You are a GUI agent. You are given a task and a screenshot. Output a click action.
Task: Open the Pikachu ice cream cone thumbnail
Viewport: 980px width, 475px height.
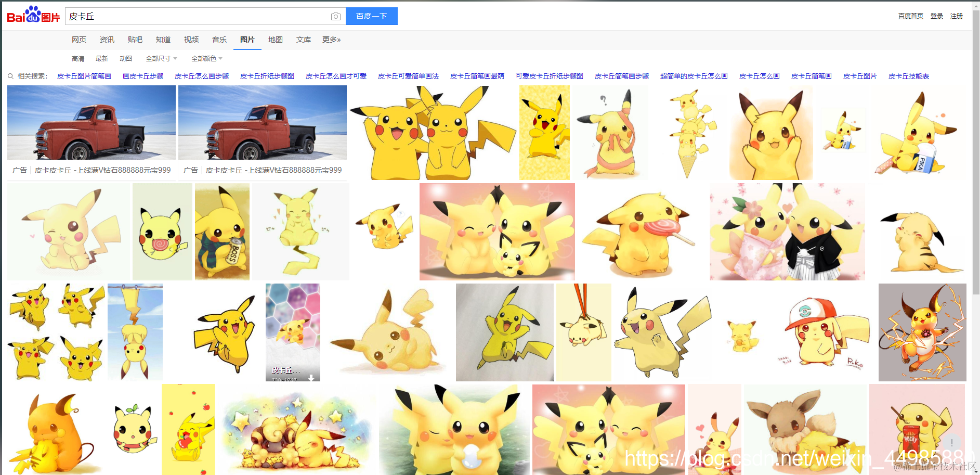[x=690, y=133]
